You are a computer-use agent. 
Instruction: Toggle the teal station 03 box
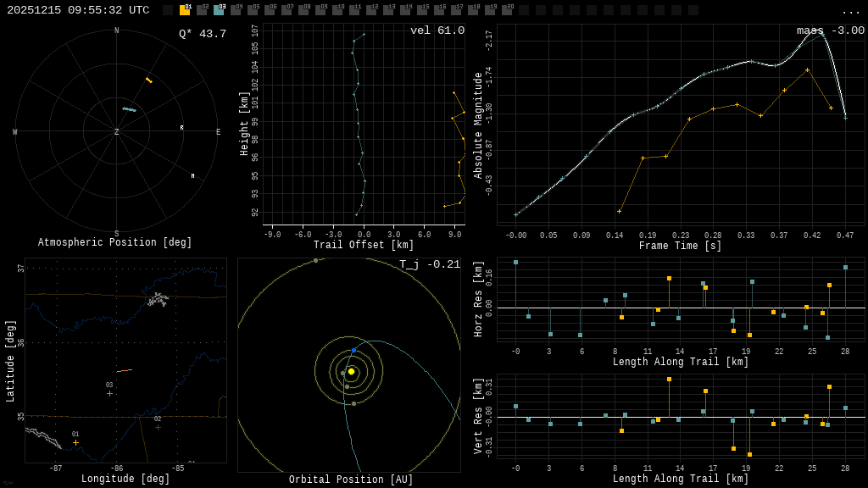[x=219, y=10]
